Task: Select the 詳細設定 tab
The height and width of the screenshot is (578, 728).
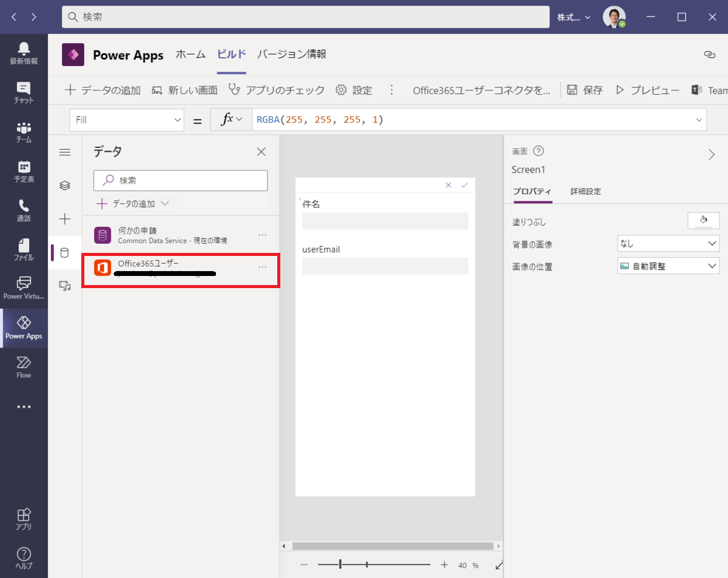Action: [x=585, y=192]
